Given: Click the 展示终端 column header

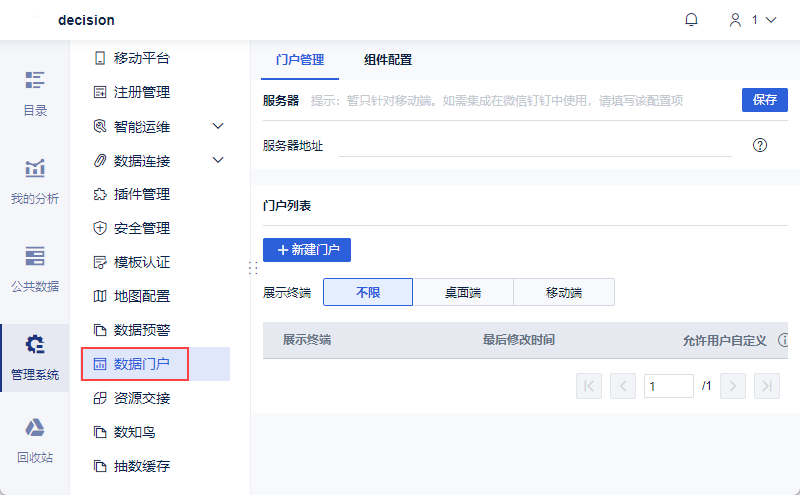Looking at the screenshot, I should (307, 340).
